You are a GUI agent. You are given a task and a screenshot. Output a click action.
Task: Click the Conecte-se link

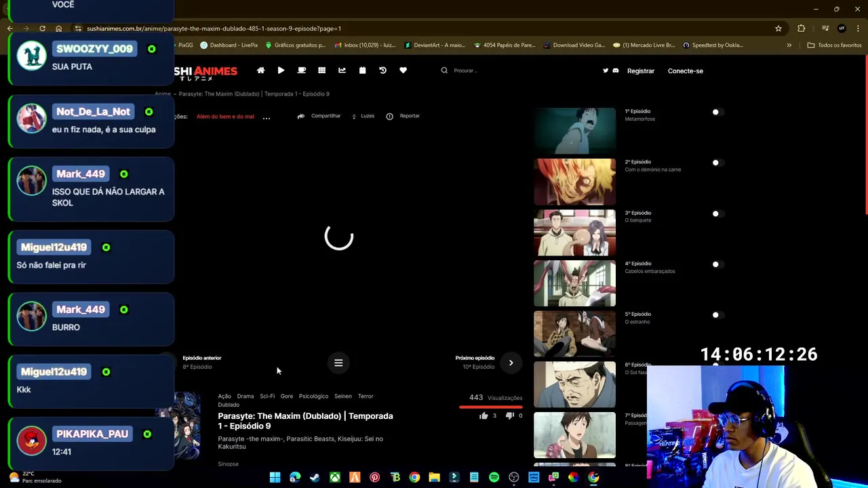coord(686,70)
